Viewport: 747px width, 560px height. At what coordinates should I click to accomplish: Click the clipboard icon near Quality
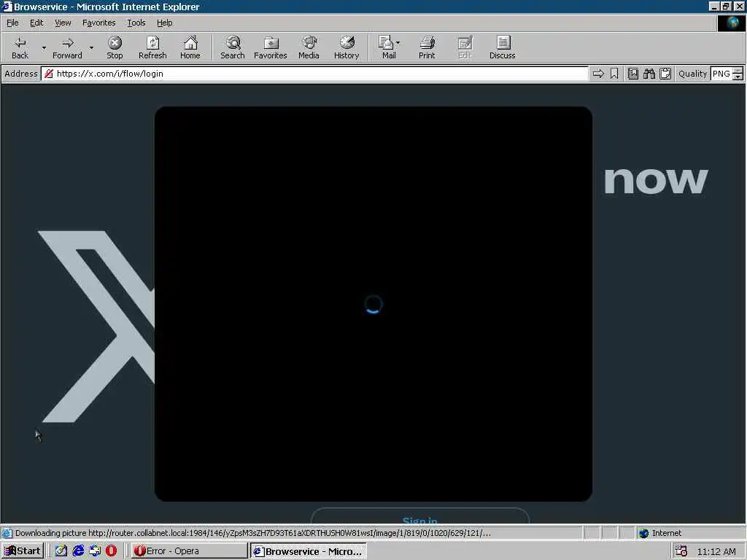click(x=665, y=74)
